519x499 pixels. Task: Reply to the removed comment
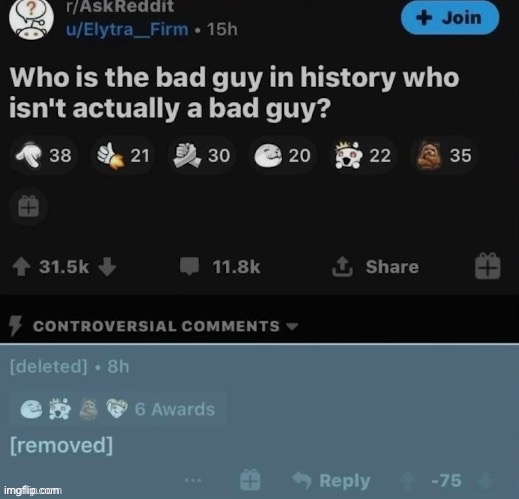331,481
